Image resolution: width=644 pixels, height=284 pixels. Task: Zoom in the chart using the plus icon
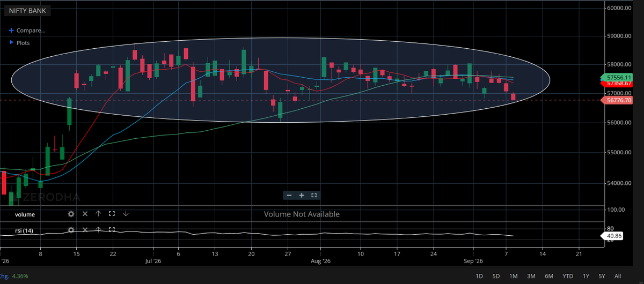(302, 196)
